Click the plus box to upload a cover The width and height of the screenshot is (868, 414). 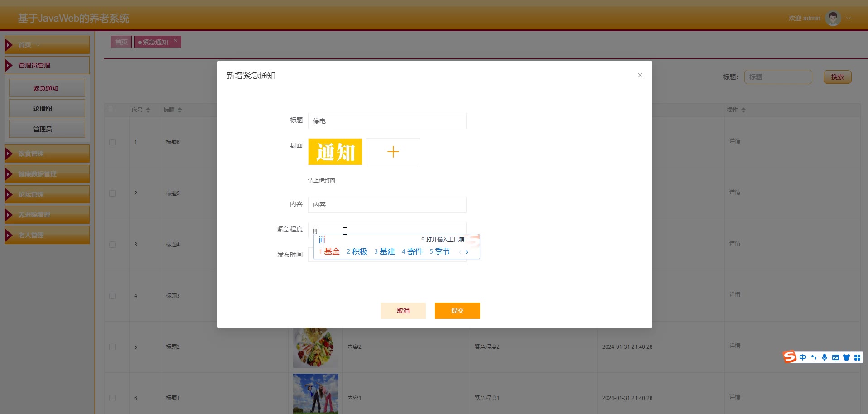tap(393, 152)
